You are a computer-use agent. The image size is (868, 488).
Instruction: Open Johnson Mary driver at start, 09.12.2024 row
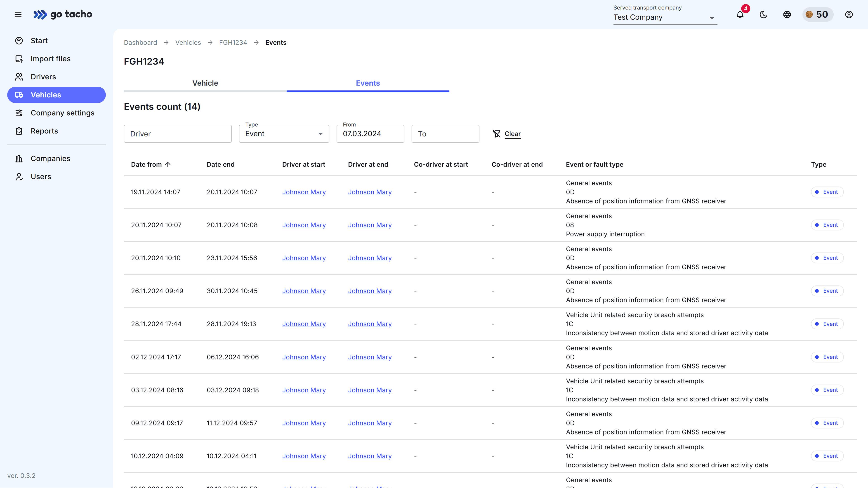[x=304, y=423]
